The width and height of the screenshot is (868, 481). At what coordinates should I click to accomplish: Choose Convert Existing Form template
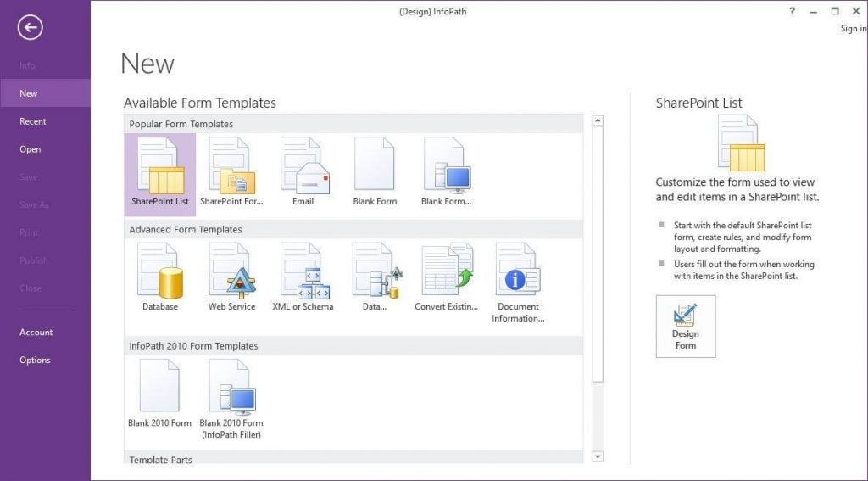point(446,277)
